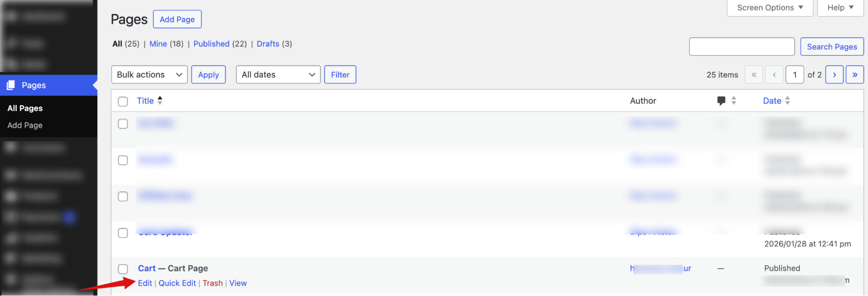This screenshot has width=868, height=296.
Task: Sort pages using the Title sort arrows
Action: click(x=160, y=100)
